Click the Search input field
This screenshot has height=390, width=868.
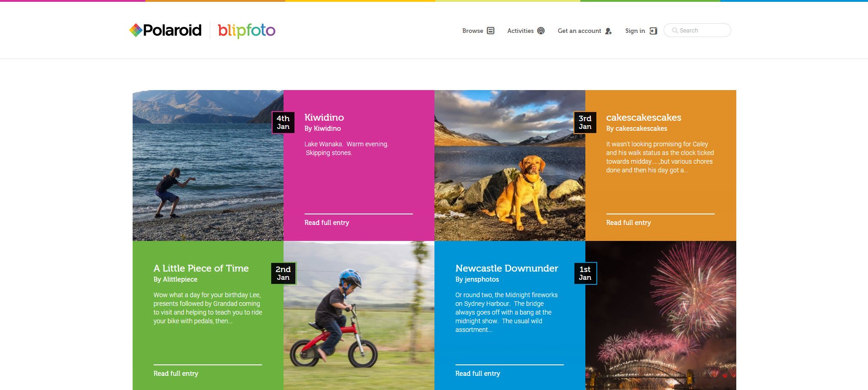pyautogui.click(x=697, y=30)
